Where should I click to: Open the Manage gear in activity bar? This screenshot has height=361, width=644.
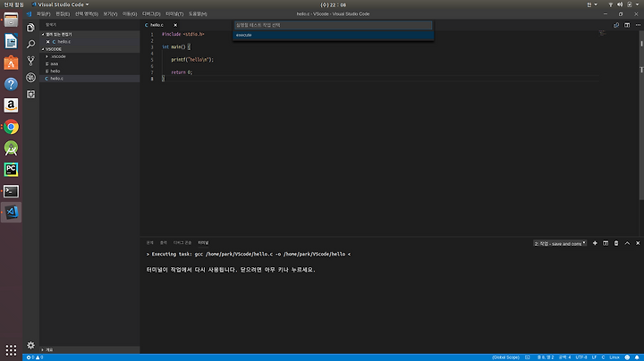[x=30, y=345]
